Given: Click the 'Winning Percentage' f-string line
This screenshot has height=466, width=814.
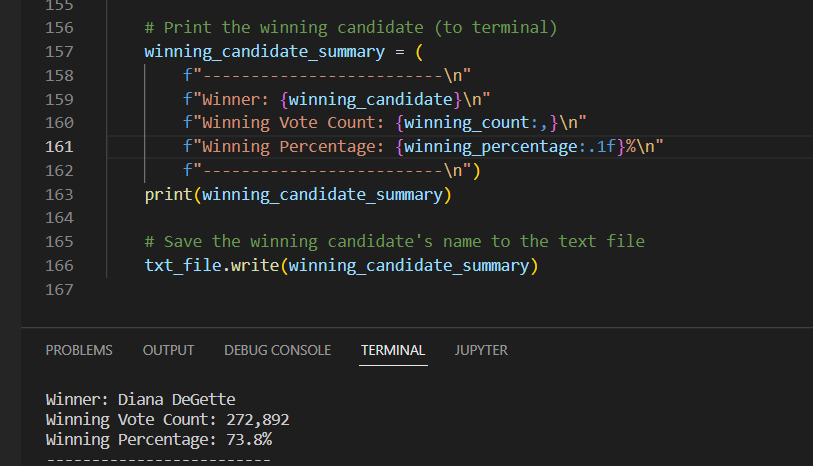Looking at the screenshot, I should pyautogui.click(x=423, y=146).
